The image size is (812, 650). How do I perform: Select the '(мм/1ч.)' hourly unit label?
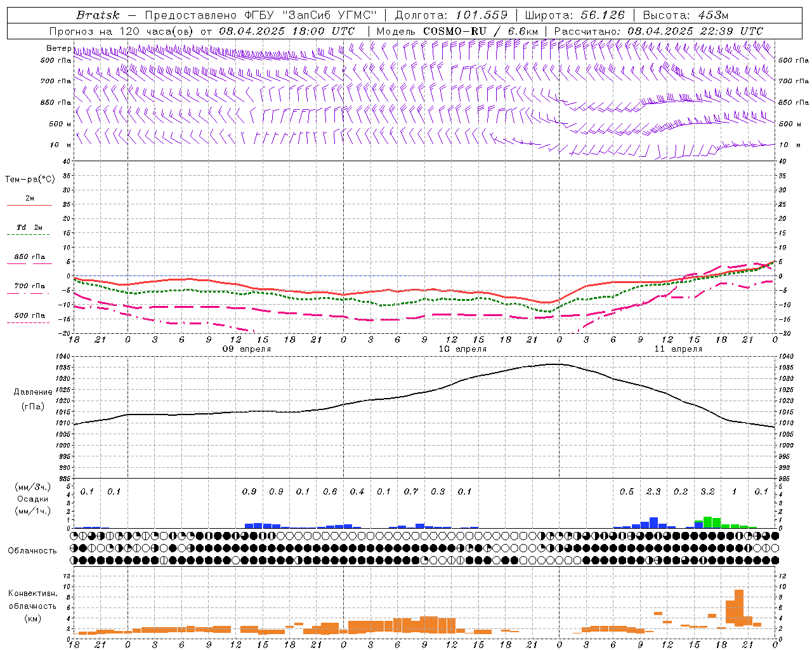click(33, 511)
